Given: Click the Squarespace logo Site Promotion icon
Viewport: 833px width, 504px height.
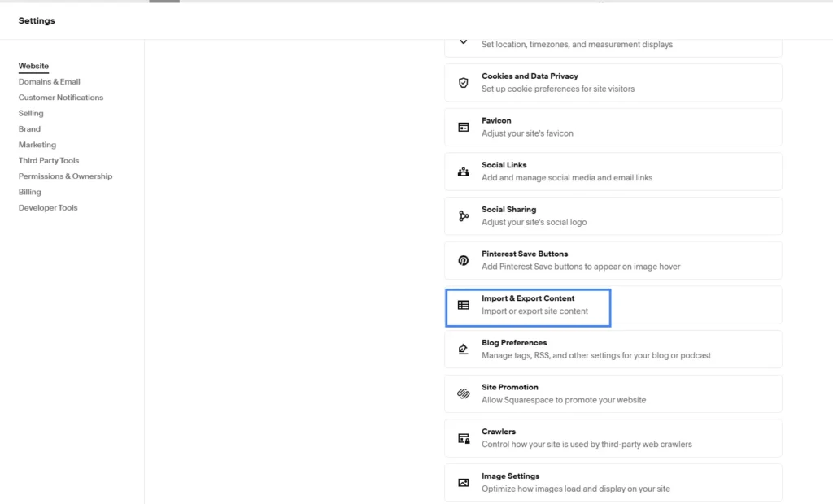Looking at the screenshot, I should [x=463, y=393].
